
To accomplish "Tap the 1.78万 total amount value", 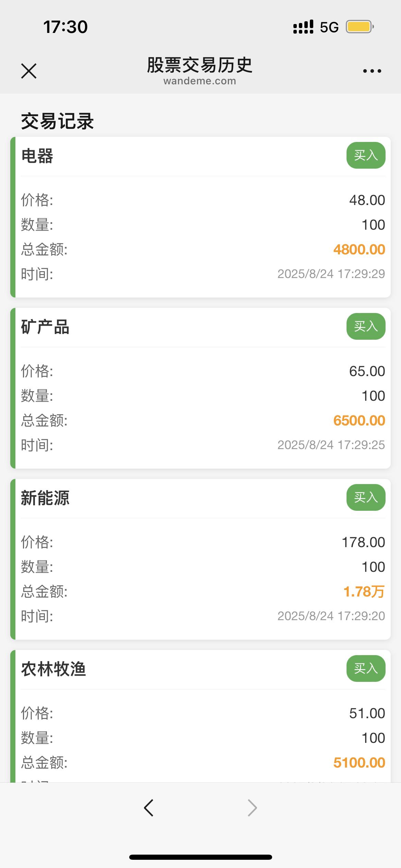I will (364, 592).
